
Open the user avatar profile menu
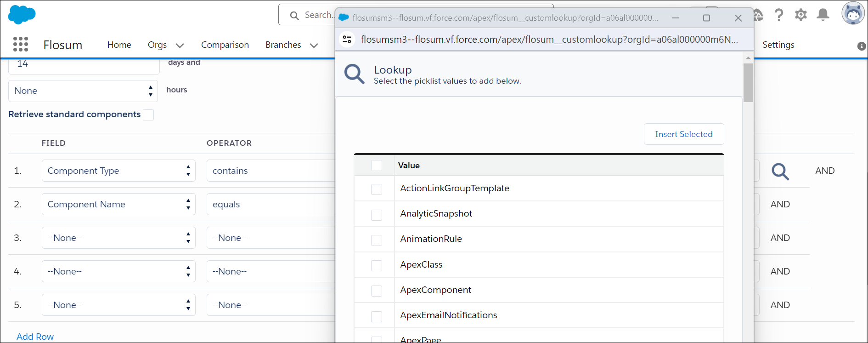pos(853,13)
